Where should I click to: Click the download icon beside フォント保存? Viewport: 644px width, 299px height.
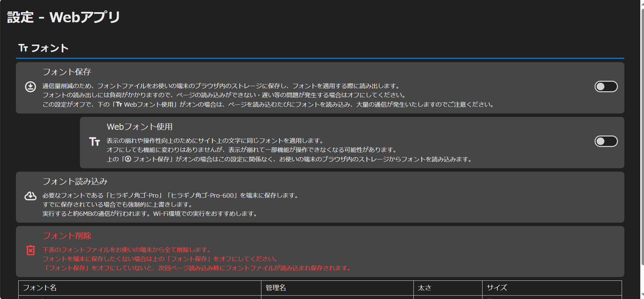point(31,87)
